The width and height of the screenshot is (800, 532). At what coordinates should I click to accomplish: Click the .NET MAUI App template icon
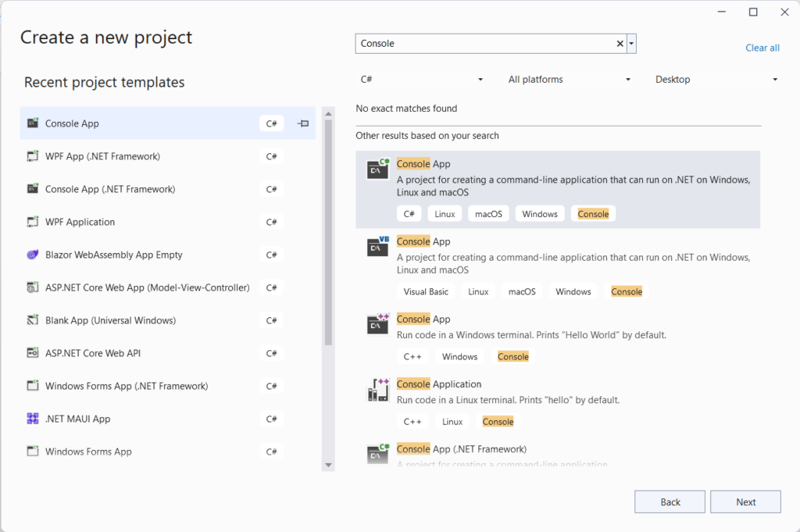32,419
